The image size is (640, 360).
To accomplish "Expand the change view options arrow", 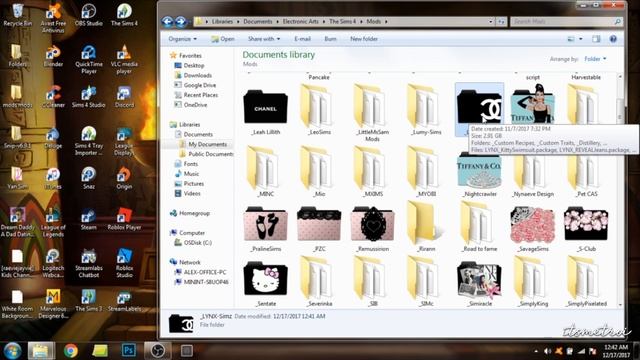I will 581,39.
